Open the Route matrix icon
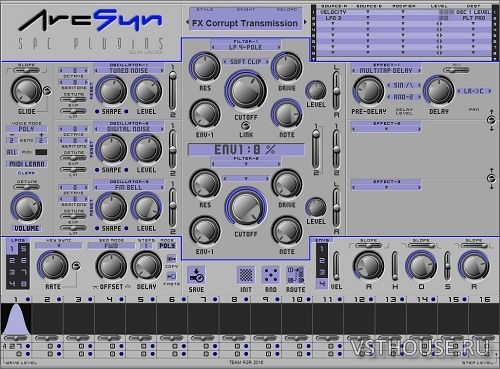The image size is (500, 369). click(296, 275)
